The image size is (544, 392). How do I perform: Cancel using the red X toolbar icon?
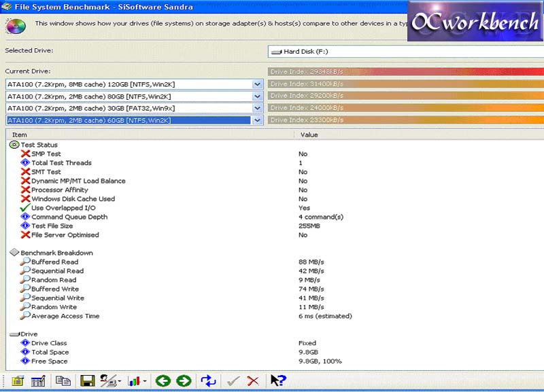tap(253, 381)
